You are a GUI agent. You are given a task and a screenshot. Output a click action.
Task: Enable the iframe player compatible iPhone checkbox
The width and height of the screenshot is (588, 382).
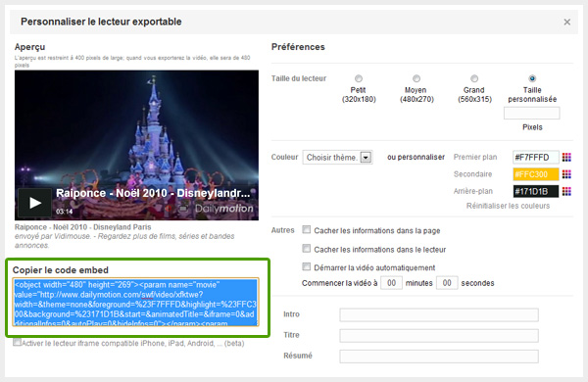tap(17, 342)
